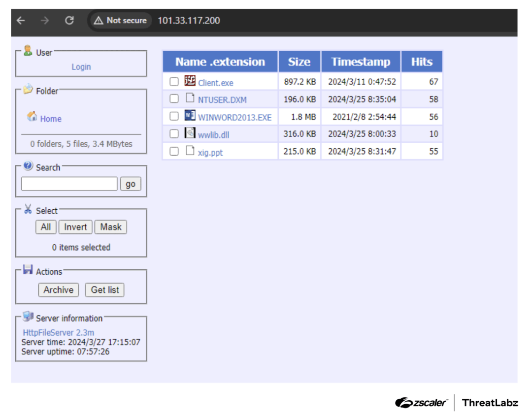Image resolution: width=532 pixels, height=416 pixels.
Task: Click the WINWORD2013.EXE Word icon
Action: [190, 116]
